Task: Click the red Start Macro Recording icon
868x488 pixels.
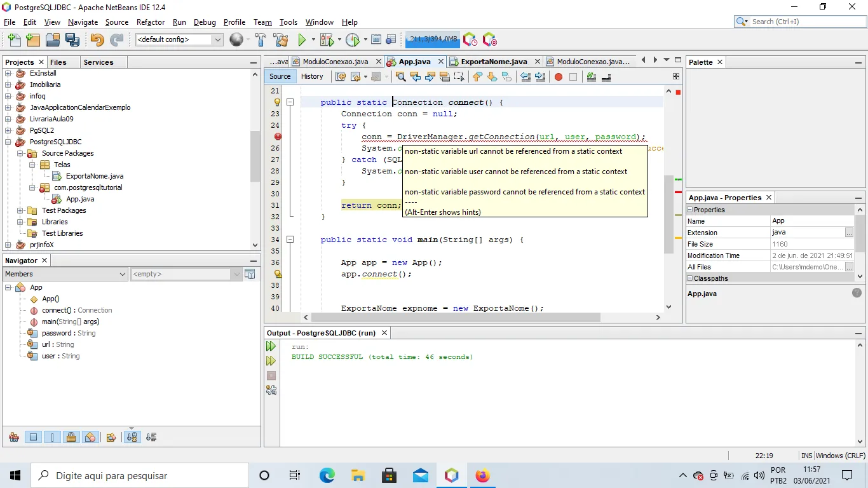Action: tap(558, 77)
